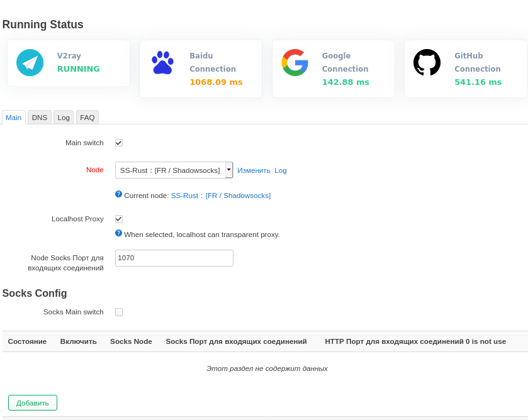Click the Изменить link next to Node
Screen dimensions: 528x420
pos(254,170)
